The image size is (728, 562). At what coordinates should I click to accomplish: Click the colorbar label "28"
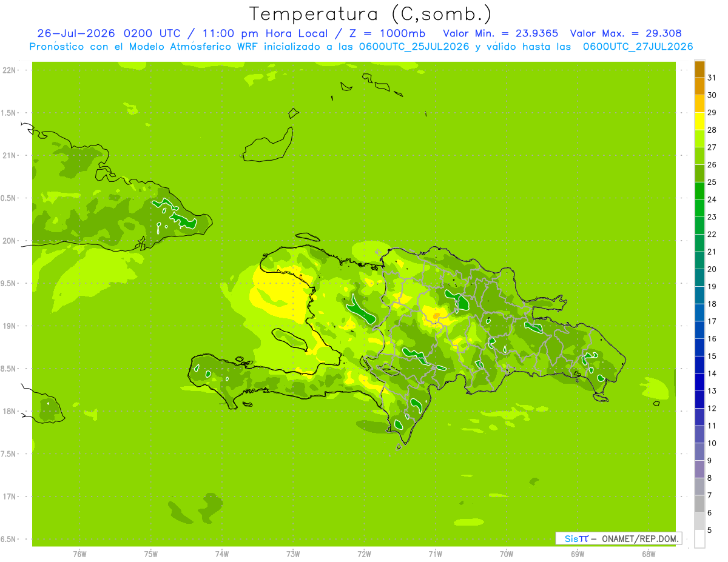pos(712,130)
